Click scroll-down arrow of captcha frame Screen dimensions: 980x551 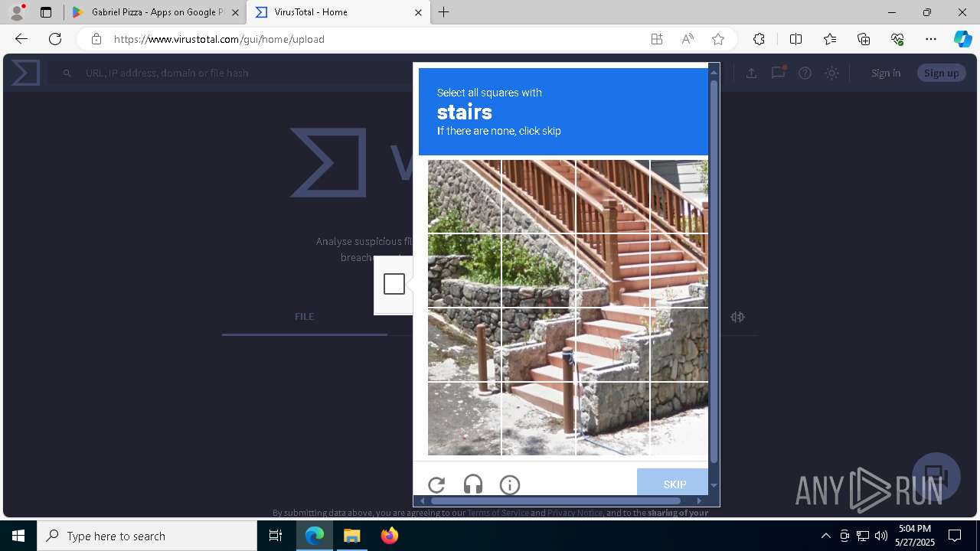tap(714, 485)
